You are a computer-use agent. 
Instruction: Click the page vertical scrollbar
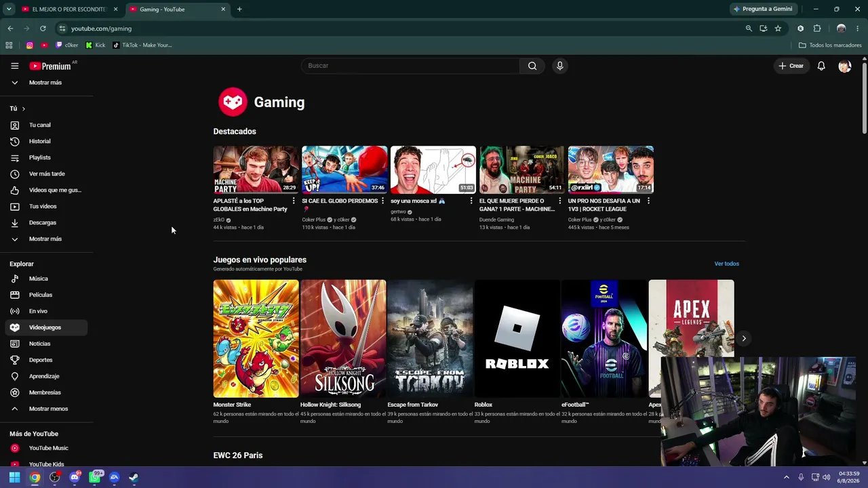click(x=865, y=97)
